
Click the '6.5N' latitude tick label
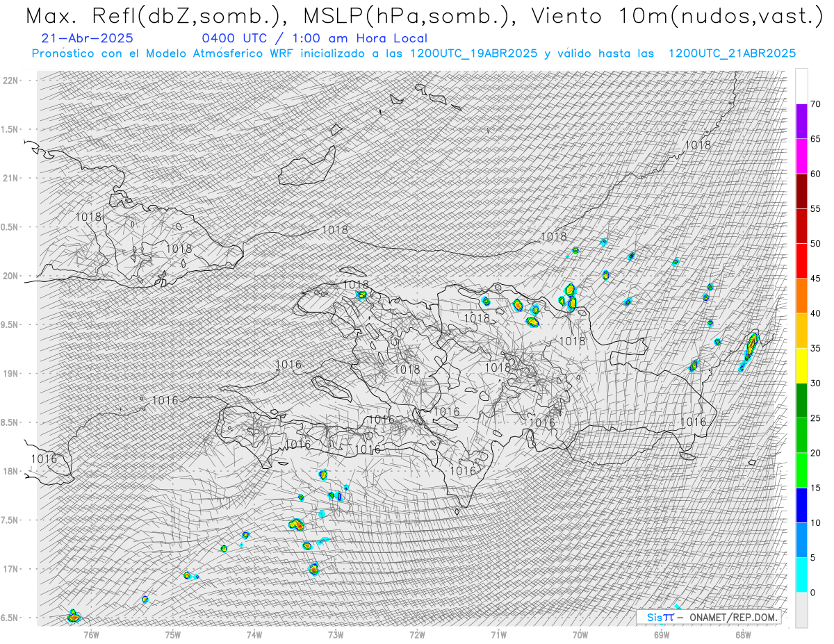[x=10, y=618]
